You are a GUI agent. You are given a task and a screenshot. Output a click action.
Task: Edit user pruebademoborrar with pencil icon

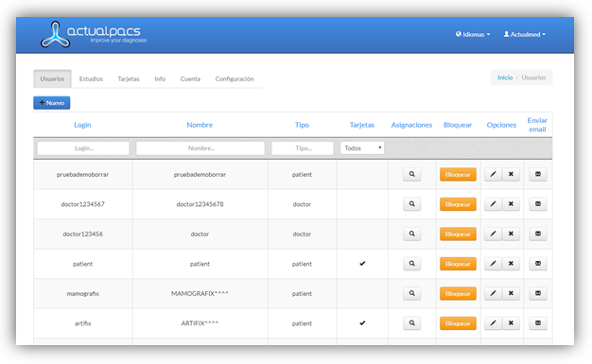click(493, 175)
